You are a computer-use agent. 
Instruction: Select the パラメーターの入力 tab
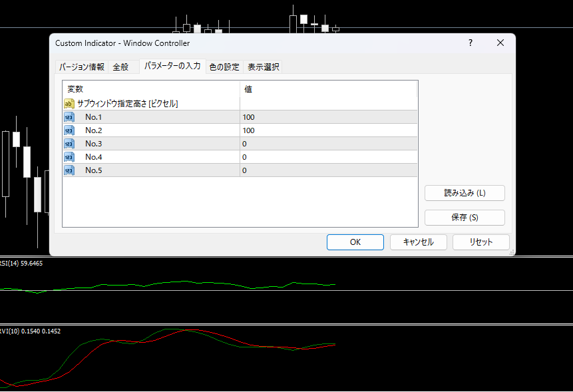tap(172, 66)
